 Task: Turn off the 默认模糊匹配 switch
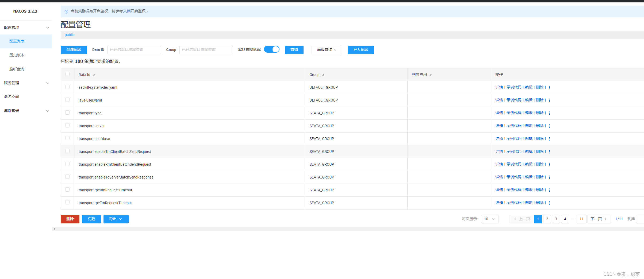point(272,49)
